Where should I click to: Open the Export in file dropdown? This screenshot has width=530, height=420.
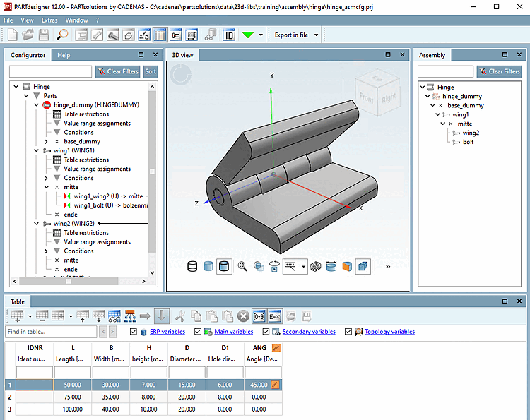[x=316, y=35]
